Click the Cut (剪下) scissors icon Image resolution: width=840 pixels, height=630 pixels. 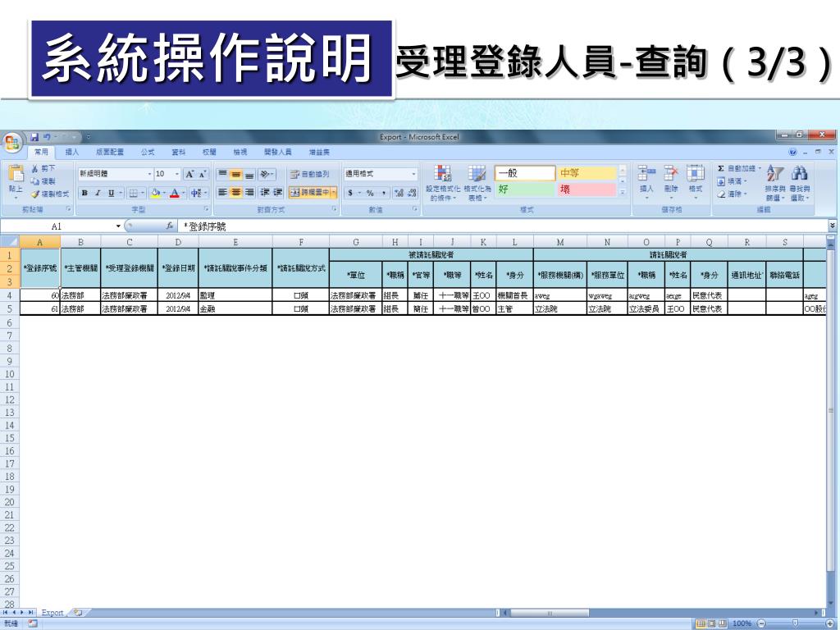pyautogui.click(x=34, y=169)
